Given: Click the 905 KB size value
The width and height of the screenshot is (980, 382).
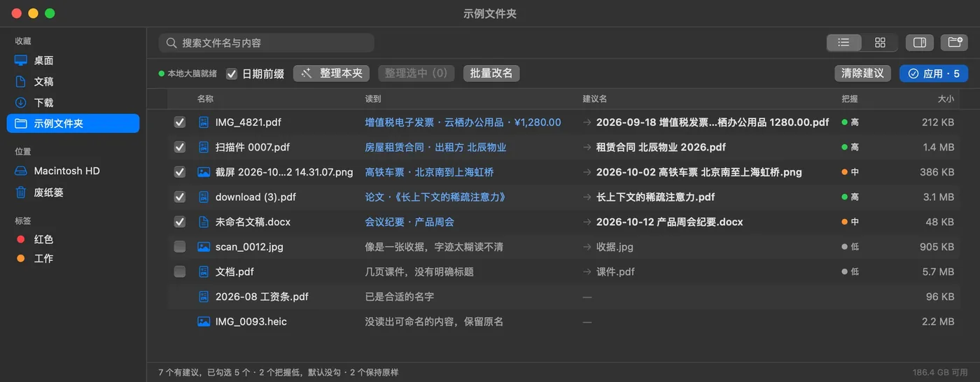Looking at the screenshot, I should pos(937,247).
